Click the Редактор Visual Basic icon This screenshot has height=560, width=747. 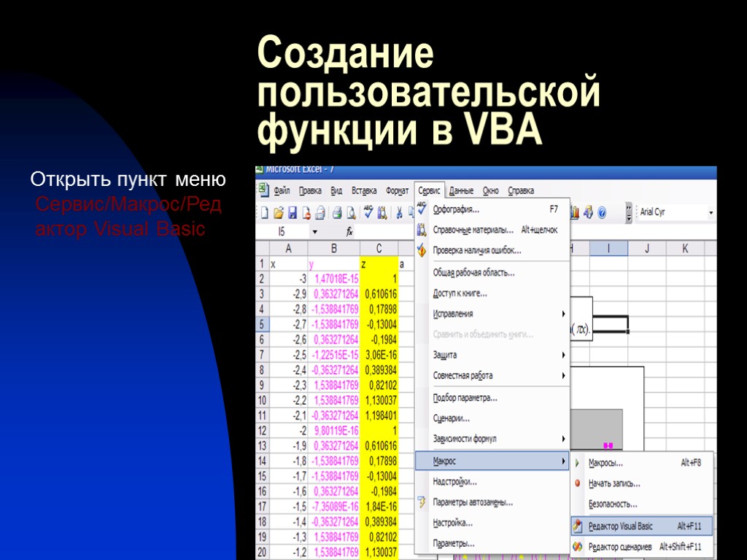pyautogui.click(x=578, y=526)
